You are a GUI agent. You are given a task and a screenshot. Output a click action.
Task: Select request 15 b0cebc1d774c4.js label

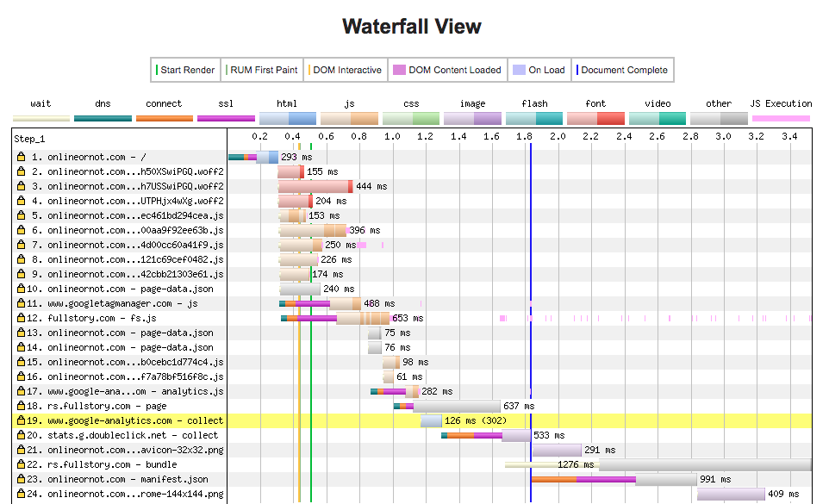(x=125, y=362)
